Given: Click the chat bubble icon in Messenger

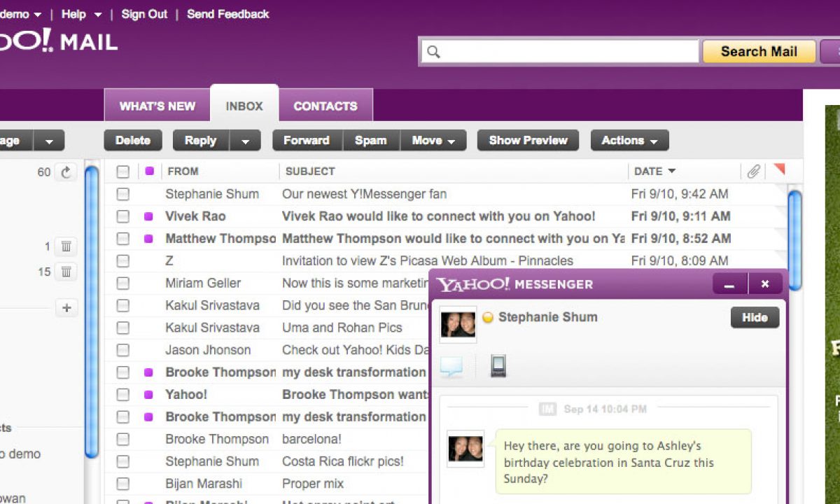Looking at the screenshot, I should [x=451, y=366].
